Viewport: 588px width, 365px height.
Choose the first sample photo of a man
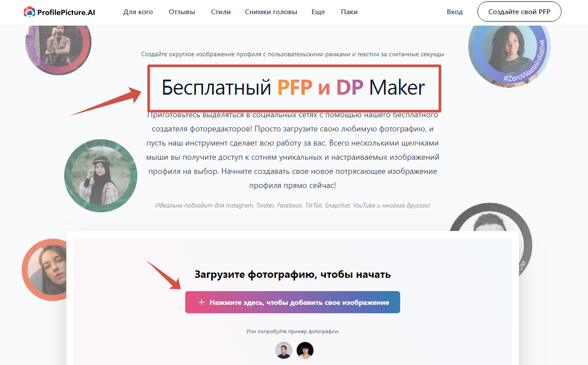284,350
